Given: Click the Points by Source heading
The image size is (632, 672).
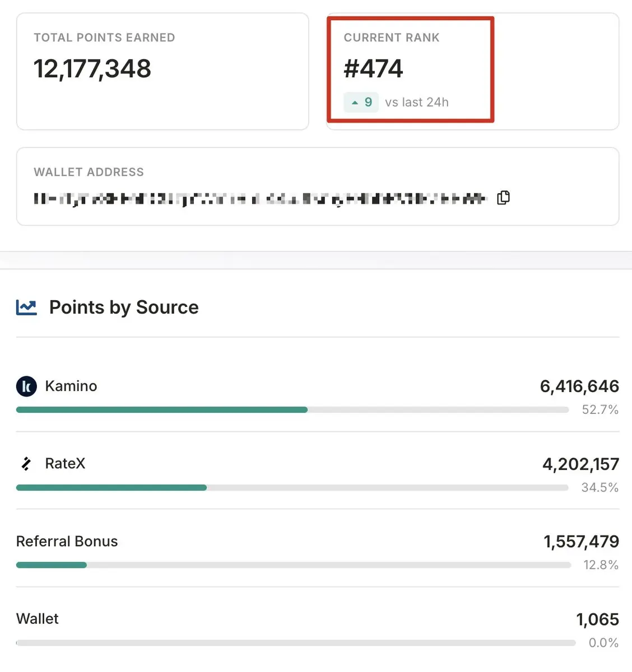Looking at the screenshot, I should click(124, 307).
